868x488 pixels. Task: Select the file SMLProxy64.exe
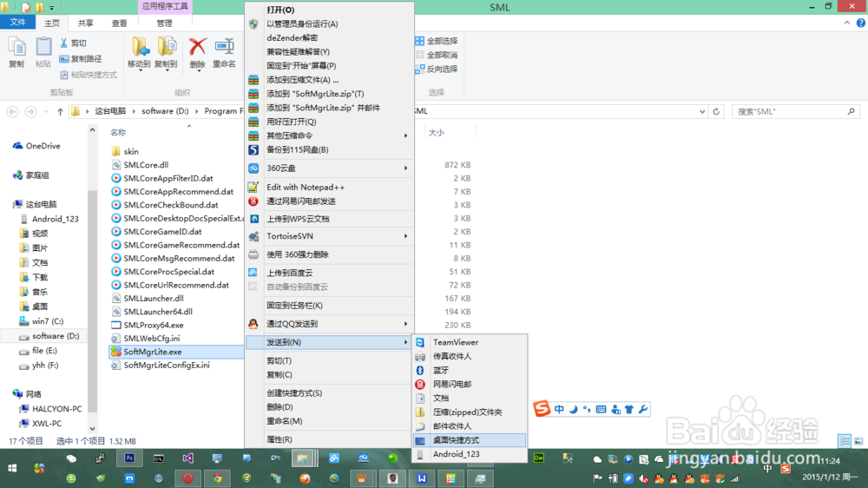click(x=148, y=325)
